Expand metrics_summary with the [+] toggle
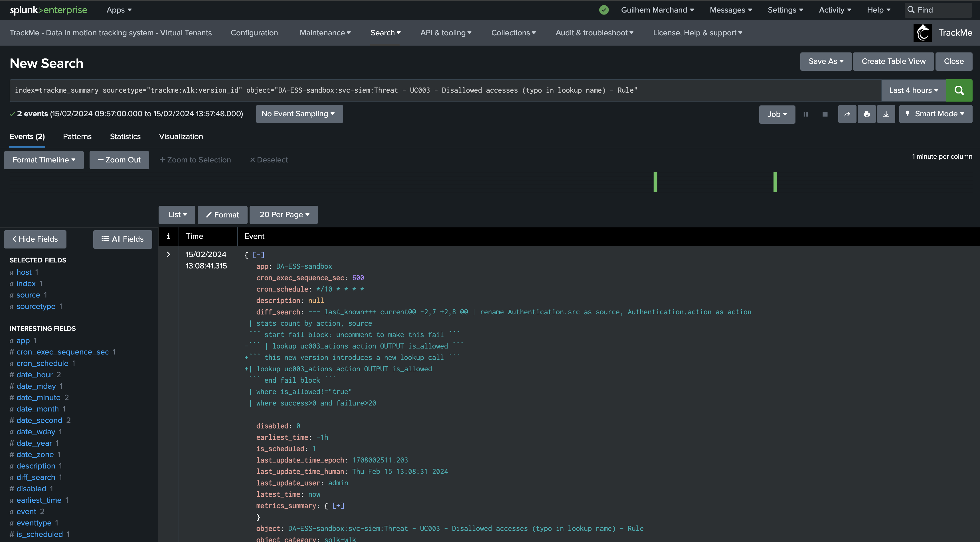Image resolution: width=980 pixels, height=542 pixels. (x=338, y=506)
